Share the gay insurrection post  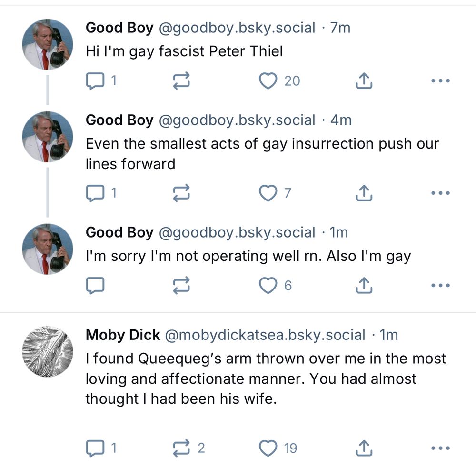(364, 193)
